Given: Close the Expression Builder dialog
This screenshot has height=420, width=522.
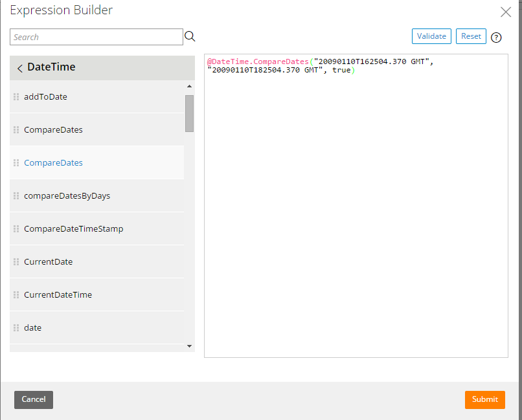Looking at the screenshot, I should (x=506, y=12).
